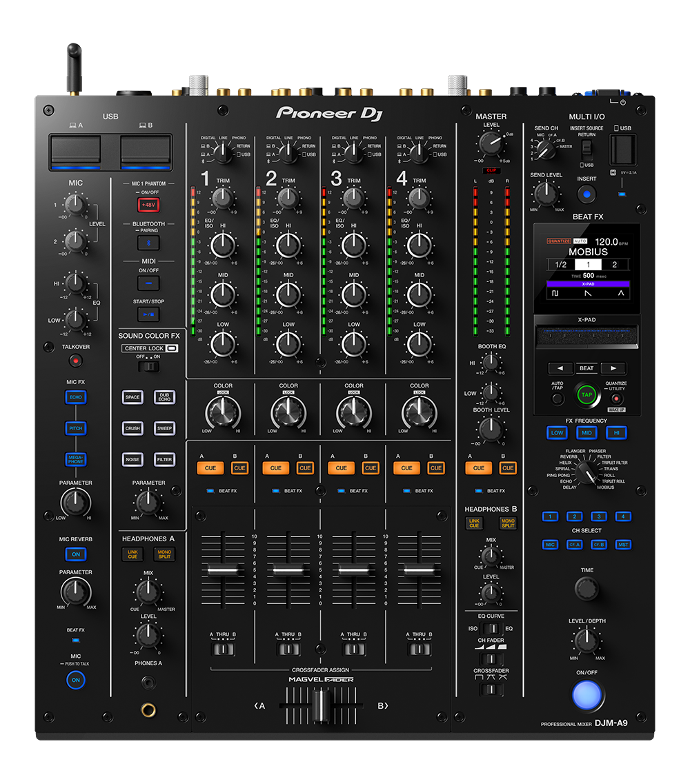Flip the CH FADER curve switch
Viewport: 690px width, 784px height.
click(491, 659)
